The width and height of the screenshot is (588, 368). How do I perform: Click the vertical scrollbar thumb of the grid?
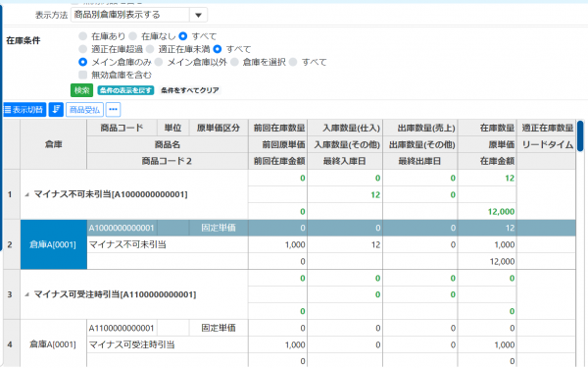click(x=580, y=136)
